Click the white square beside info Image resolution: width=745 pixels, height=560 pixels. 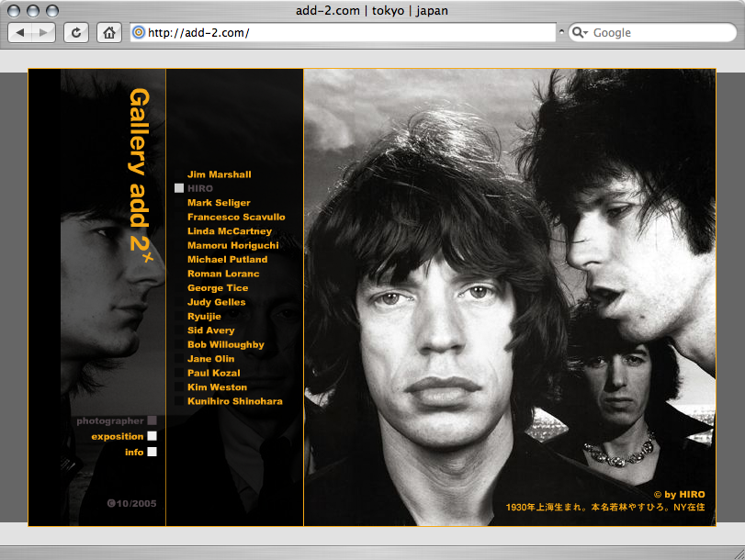[152, 452]
